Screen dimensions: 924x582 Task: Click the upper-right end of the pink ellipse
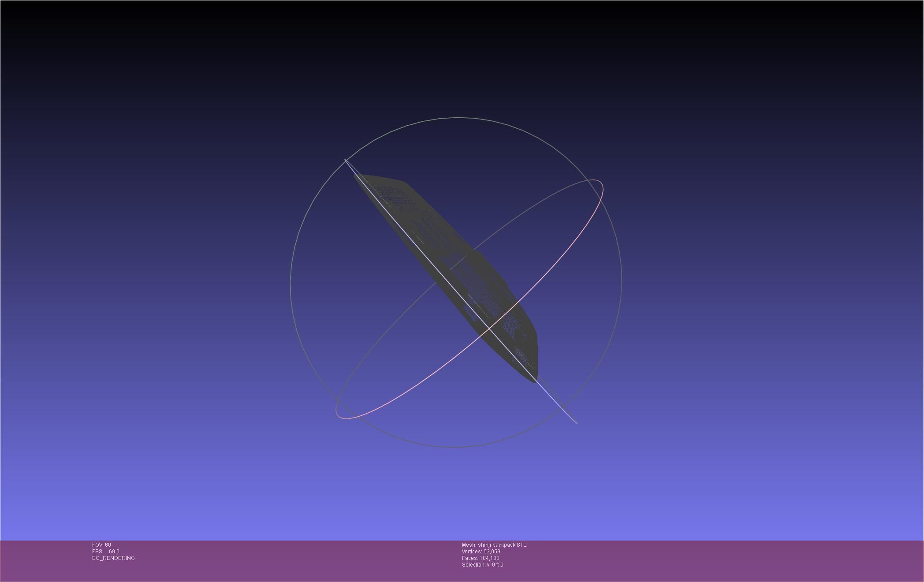coord(600,182)
